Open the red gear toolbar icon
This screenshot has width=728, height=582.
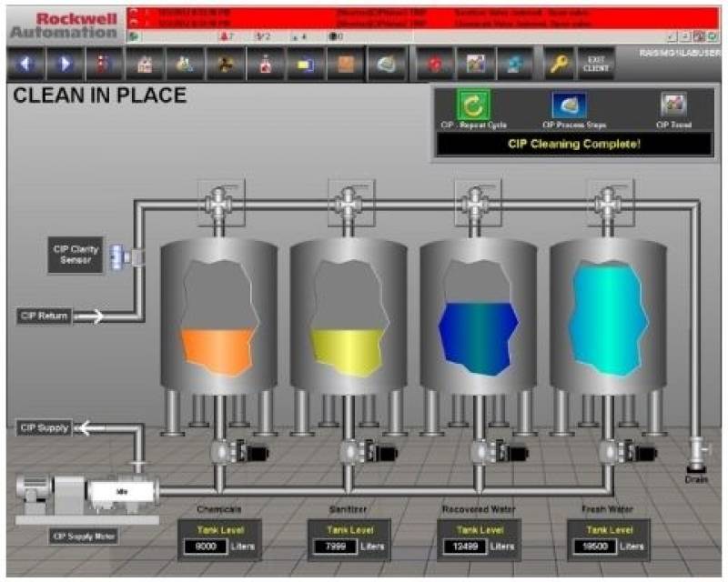pyautogui.click(x=435, y=64)
